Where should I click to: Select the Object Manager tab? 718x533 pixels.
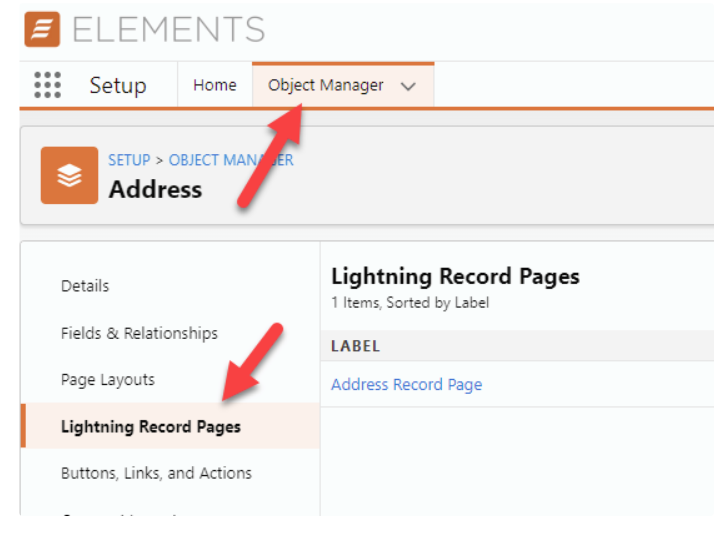point(325,85)
